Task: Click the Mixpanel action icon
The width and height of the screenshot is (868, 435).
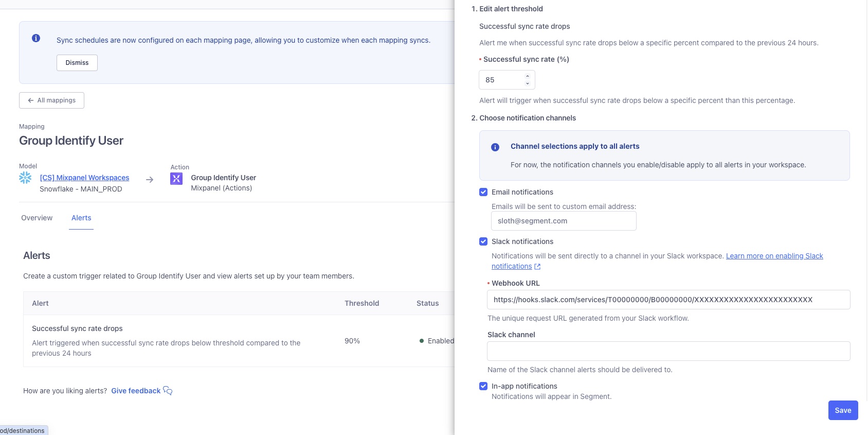Action: click(x=176, y=178)
